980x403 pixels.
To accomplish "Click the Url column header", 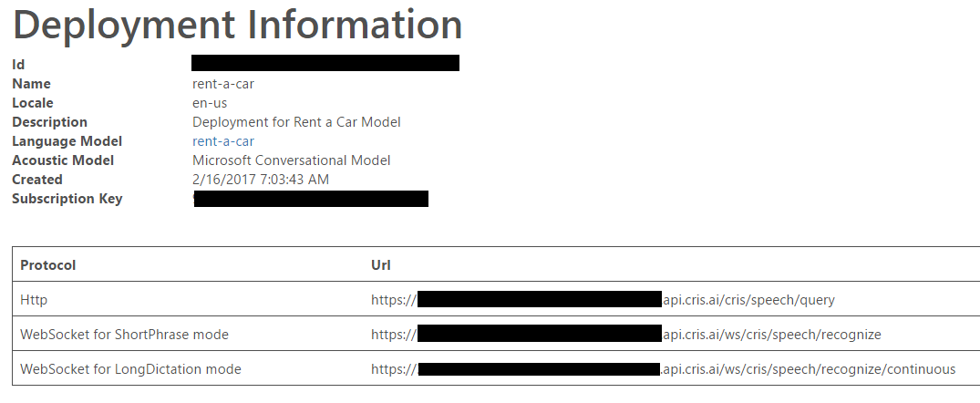I will point(381,265).
